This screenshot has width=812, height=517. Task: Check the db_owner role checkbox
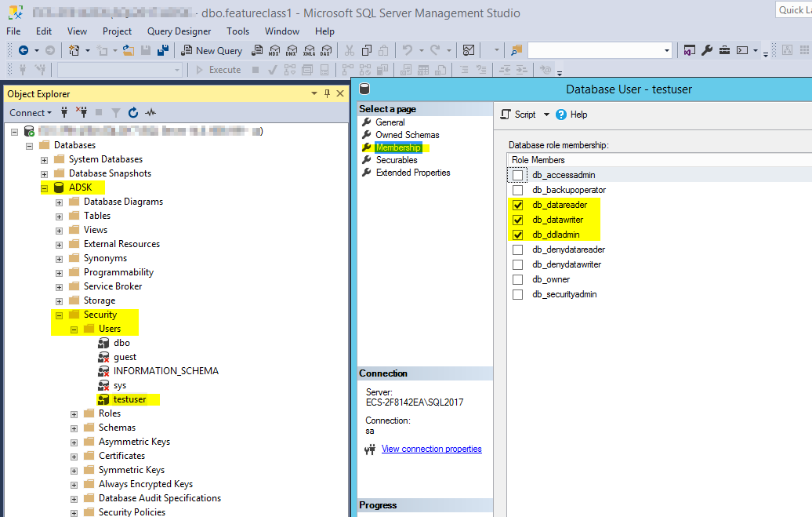[517, 279]
